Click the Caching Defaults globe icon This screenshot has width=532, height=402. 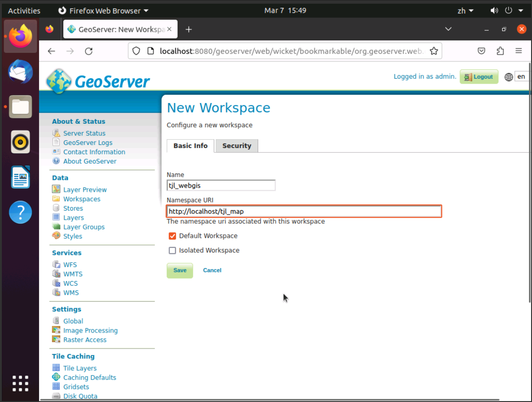click(x=57, y=377)
